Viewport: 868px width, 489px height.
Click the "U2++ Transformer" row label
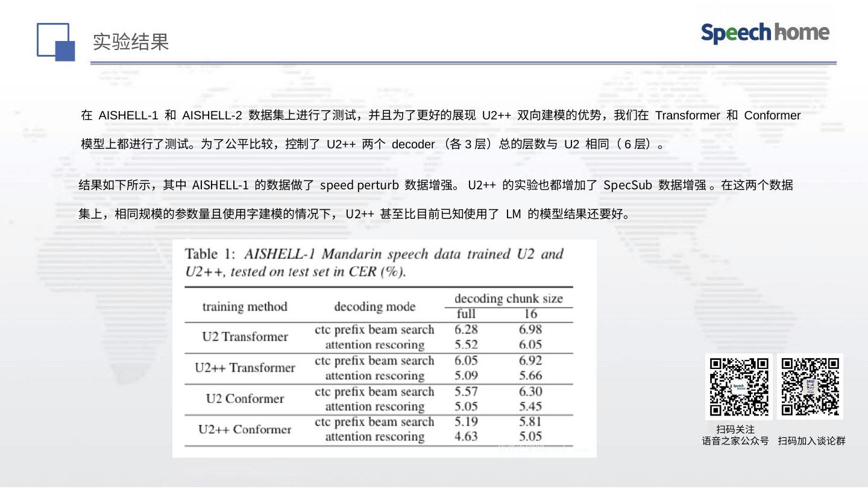click(245, 368)
